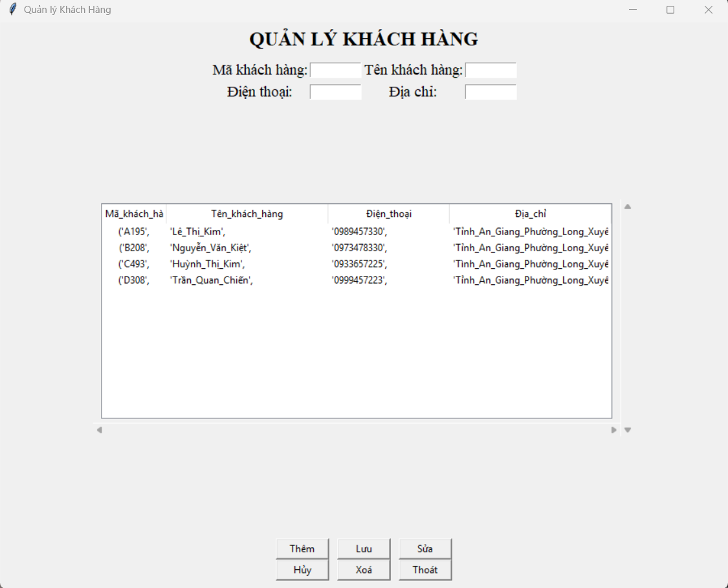Viewport: 728px width, 588px height.
Task: Select customer row B208 Nguyễn_Văn_Kiệt
Action: pyautogui.click(x=357, y=247)
